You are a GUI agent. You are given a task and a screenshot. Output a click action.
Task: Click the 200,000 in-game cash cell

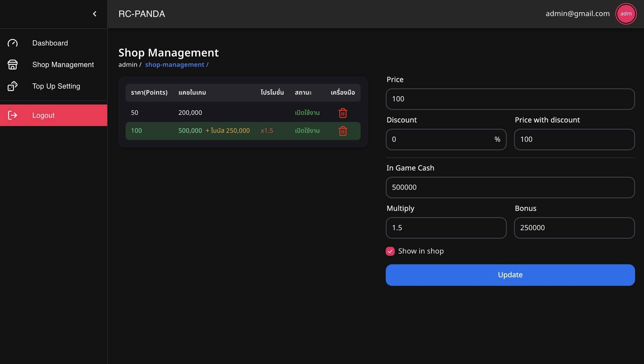(190, 113)
